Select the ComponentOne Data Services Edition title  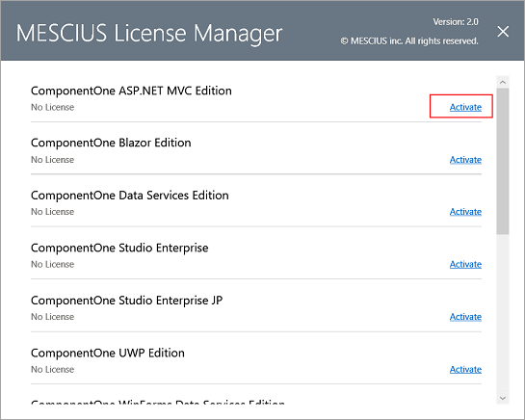(130, 196)
